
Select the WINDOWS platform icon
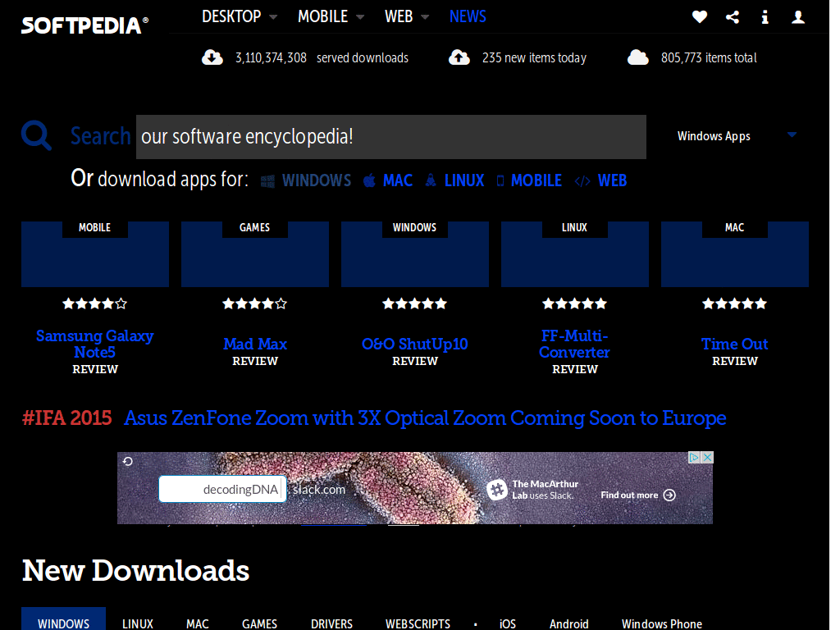[267, 180]
